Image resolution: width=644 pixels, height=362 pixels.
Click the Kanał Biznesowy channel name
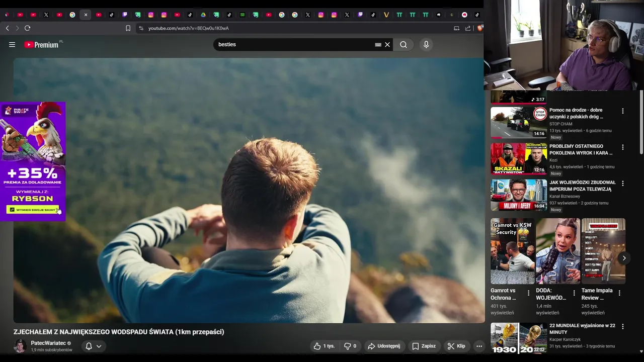[565, 196]
